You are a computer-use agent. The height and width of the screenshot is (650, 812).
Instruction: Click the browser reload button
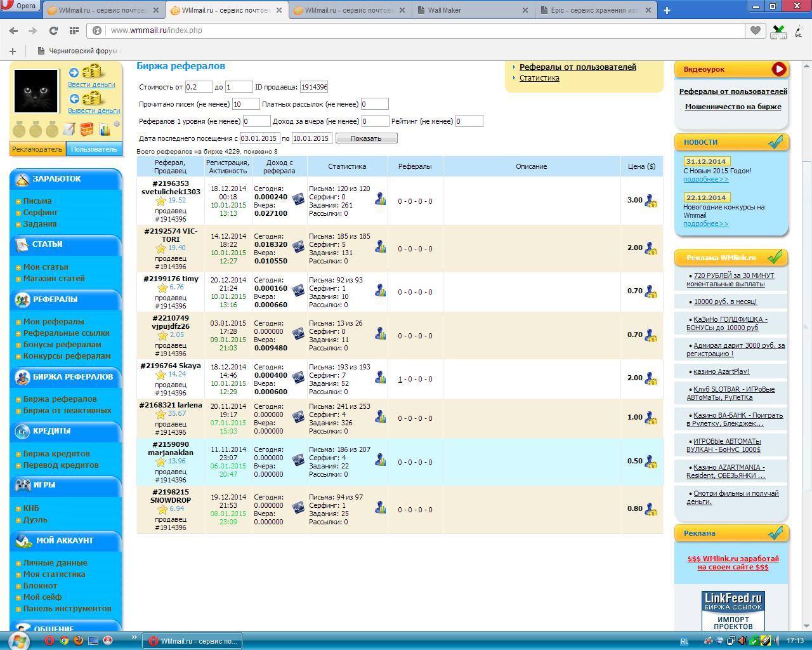(53, 30)
